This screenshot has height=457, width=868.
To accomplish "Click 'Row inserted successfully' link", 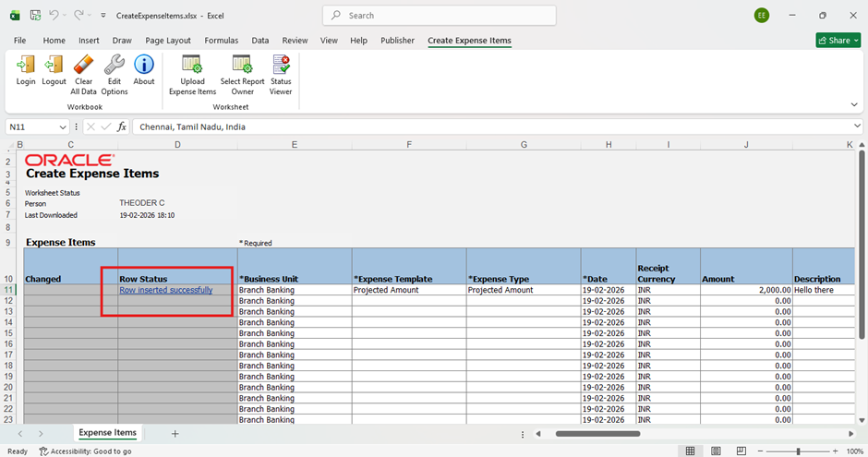I will [x=166, y=290].
